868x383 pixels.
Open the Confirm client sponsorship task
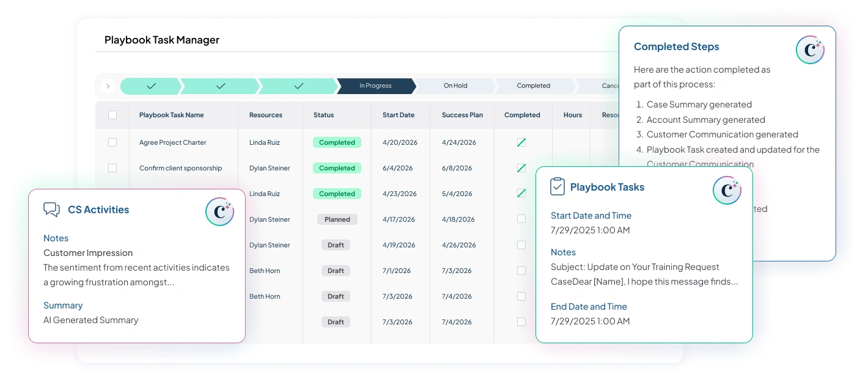pyautogui.click(x=180, y=168)
